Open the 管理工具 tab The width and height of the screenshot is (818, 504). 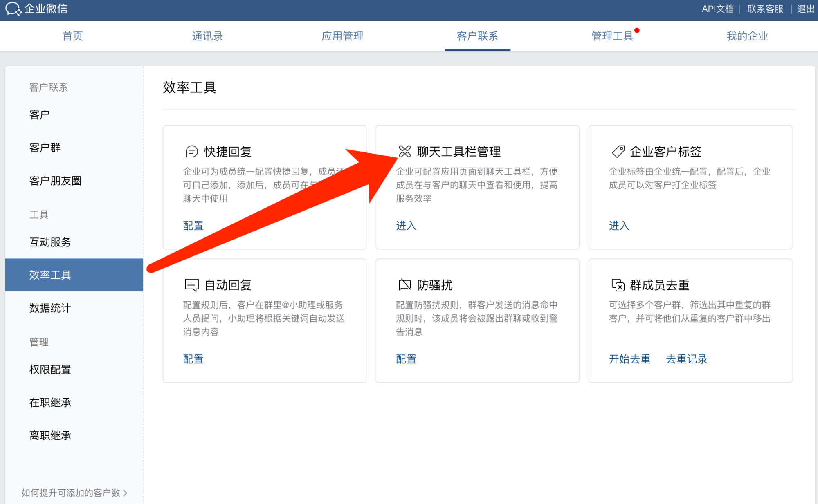[612, 36]
